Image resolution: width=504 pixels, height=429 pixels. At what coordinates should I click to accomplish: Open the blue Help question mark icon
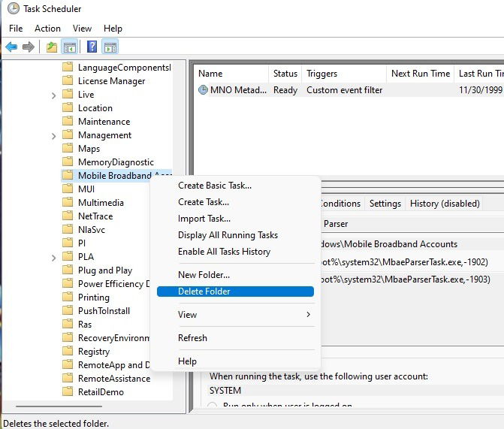click(92, 47)
